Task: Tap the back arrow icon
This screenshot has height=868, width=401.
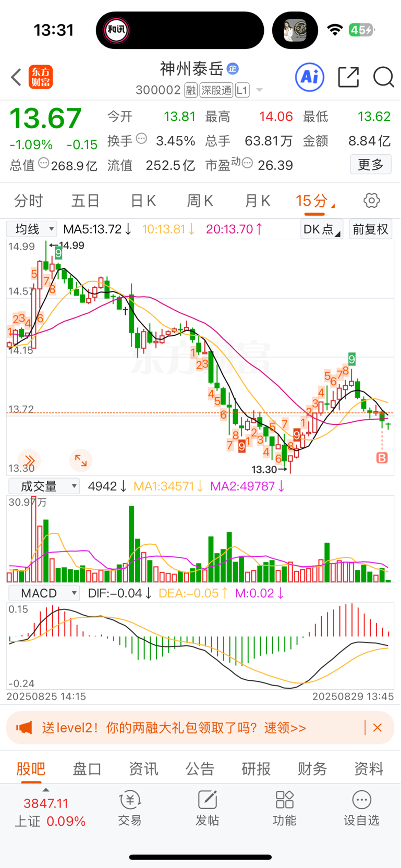Action: tap(16, 77)
